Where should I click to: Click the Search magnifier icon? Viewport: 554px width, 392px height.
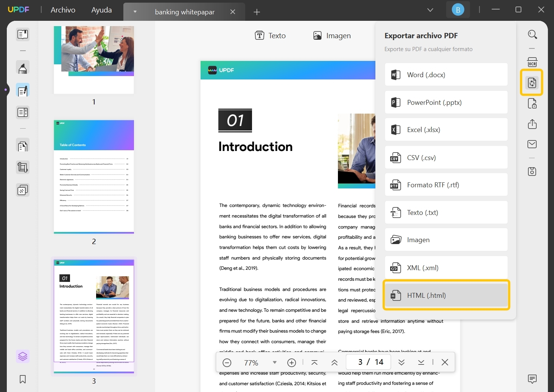[x=532, y=34]
